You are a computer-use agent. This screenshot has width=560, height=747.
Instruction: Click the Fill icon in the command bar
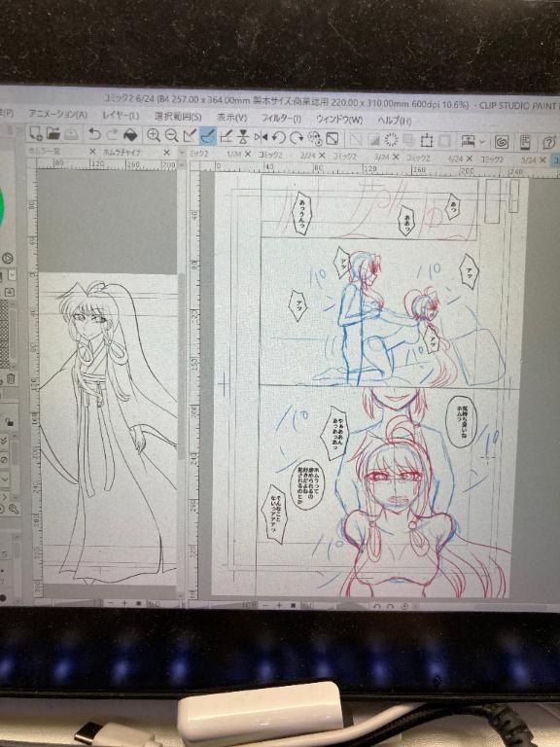click(130, 135)
